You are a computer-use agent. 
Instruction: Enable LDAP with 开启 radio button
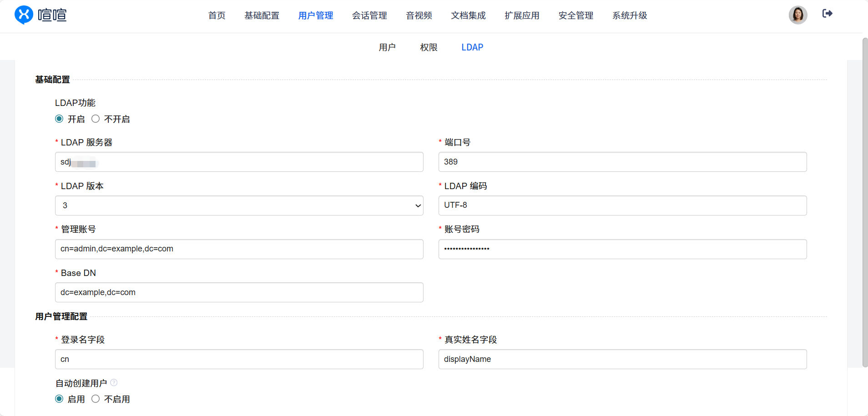[x=59, y=119]
